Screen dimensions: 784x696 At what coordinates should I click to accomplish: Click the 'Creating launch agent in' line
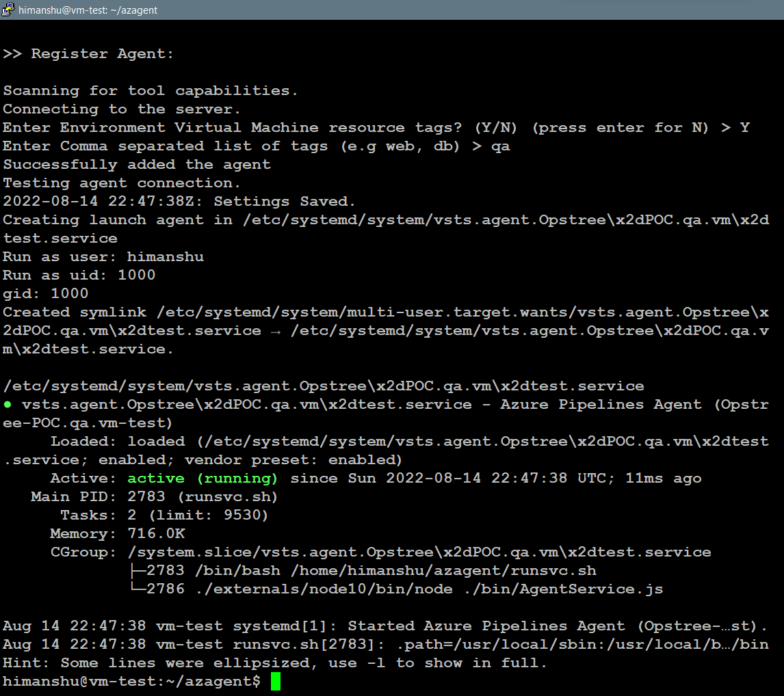click(x=386, y=220)
